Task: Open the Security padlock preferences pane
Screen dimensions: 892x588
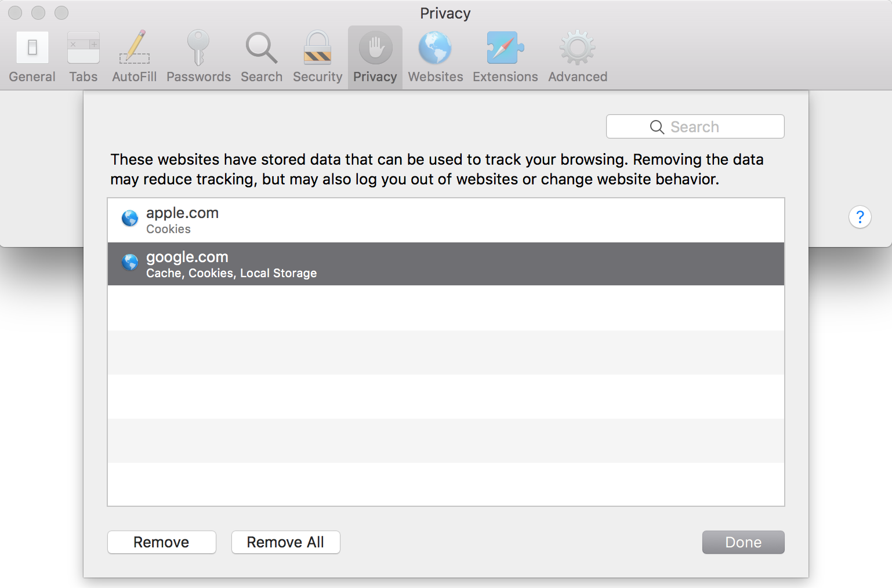Action: (x=318, y=57)
